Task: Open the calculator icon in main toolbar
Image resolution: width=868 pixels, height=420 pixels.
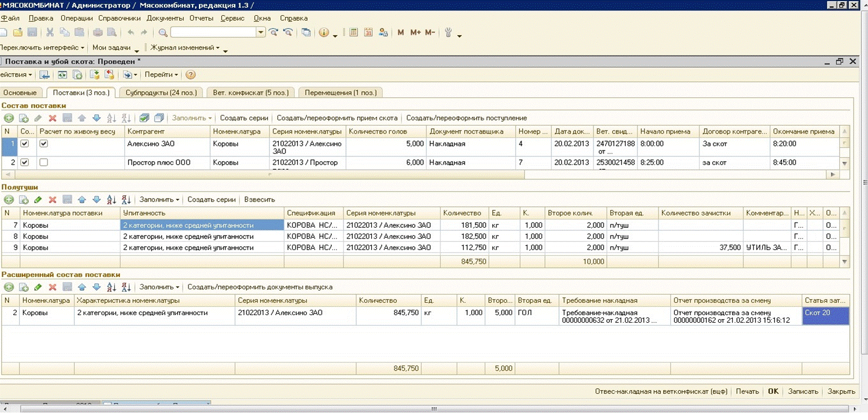Action: coord(354,33)
